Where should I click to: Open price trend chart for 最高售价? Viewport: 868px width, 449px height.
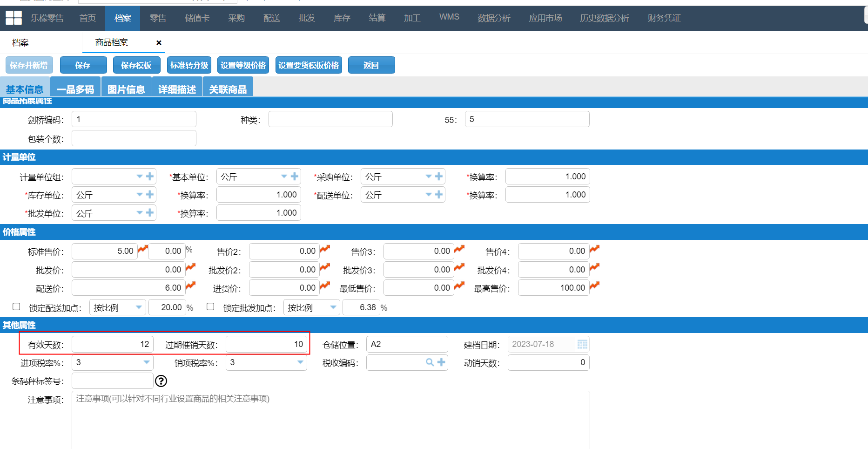coord(594,286)
